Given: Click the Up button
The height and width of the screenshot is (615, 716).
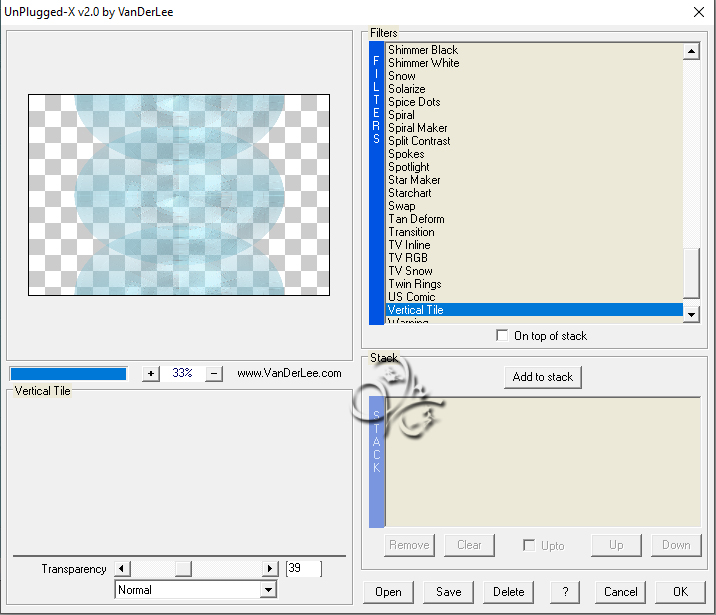Looking at the screenshot, I should click(616, 545).
